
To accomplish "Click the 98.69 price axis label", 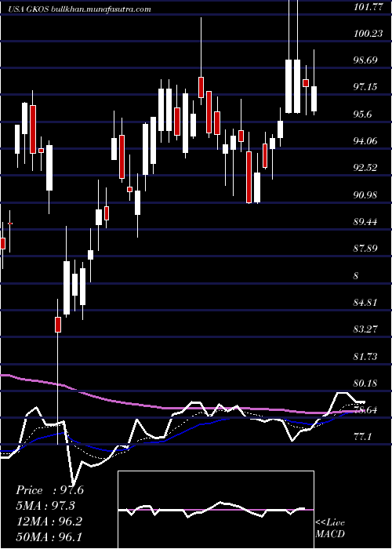I will 365,60.
